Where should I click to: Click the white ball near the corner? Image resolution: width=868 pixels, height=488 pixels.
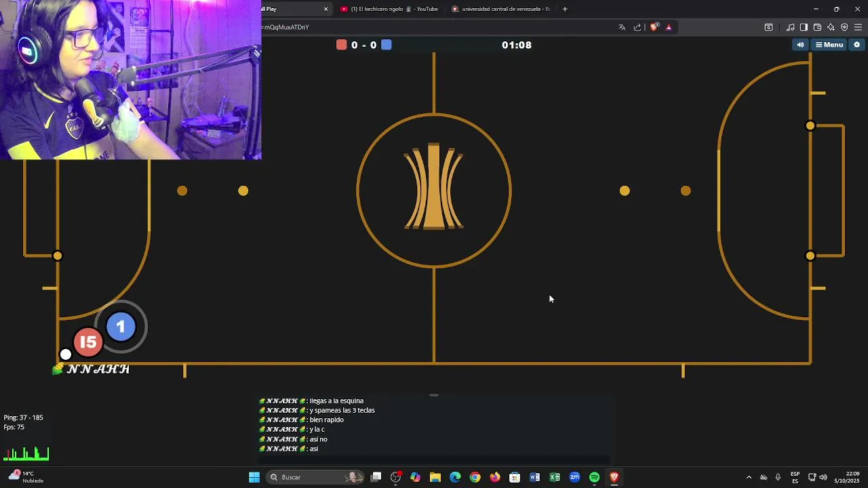(66, 354)
